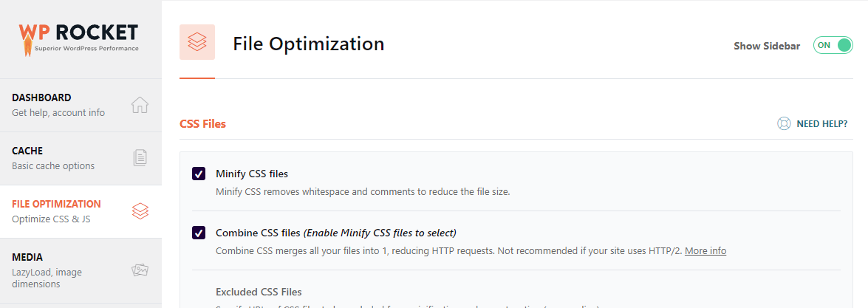Click the CSS Files section heading
The width and height of the screenshot is (868, 308).
[202, 124]
